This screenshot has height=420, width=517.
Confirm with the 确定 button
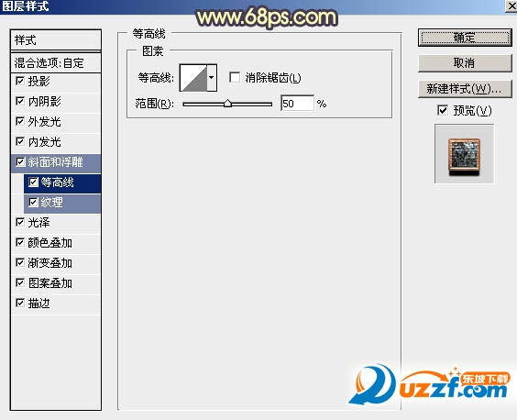(x=465, y=38)
